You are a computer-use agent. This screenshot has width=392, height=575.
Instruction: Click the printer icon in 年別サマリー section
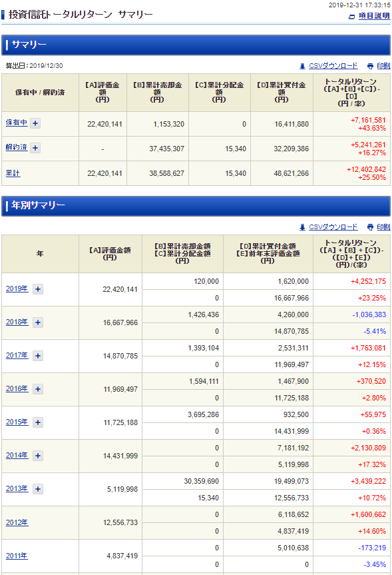371,227
